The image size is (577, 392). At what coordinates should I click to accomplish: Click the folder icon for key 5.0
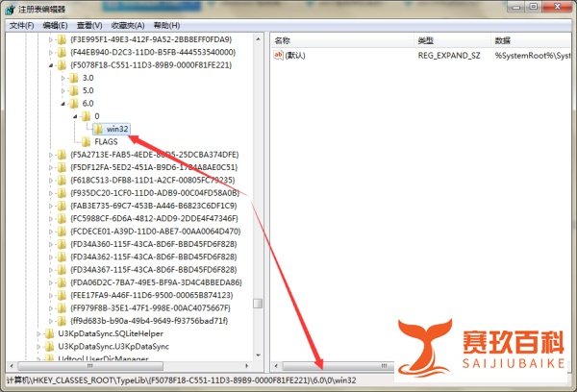(74, 90)
